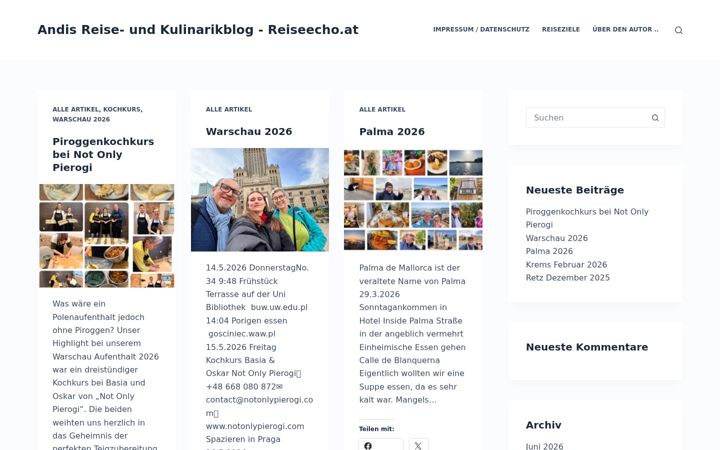Open sidebar link Retz Dezember 2025
The image size is (720, 450).
coord(568,278)
